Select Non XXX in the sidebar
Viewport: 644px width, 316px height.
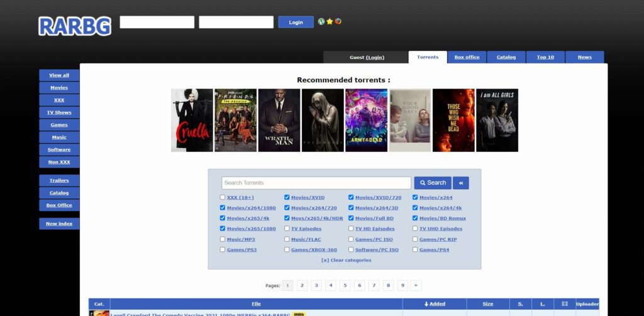[59, 162]
